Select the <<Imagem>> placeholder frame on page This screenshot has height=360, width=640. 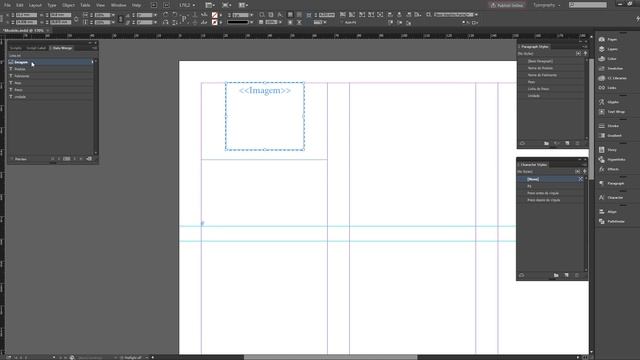pos(265,116)
